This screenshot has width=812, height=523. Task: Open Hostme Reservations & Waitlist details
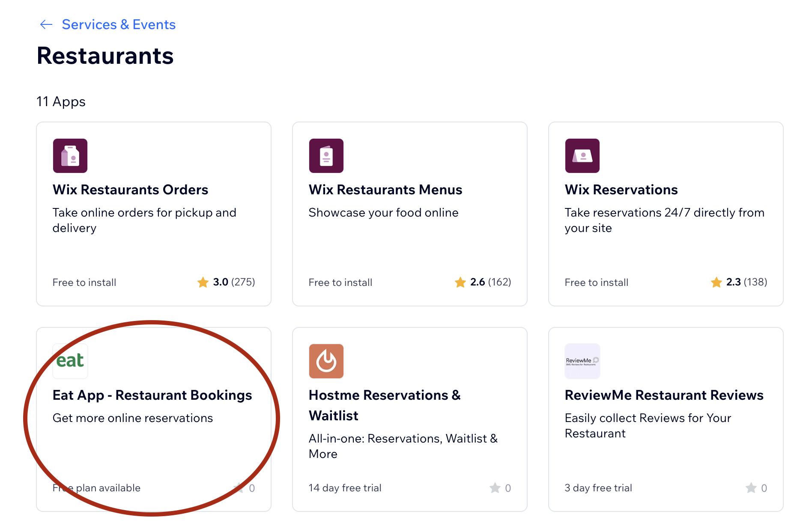coord(385,405)
